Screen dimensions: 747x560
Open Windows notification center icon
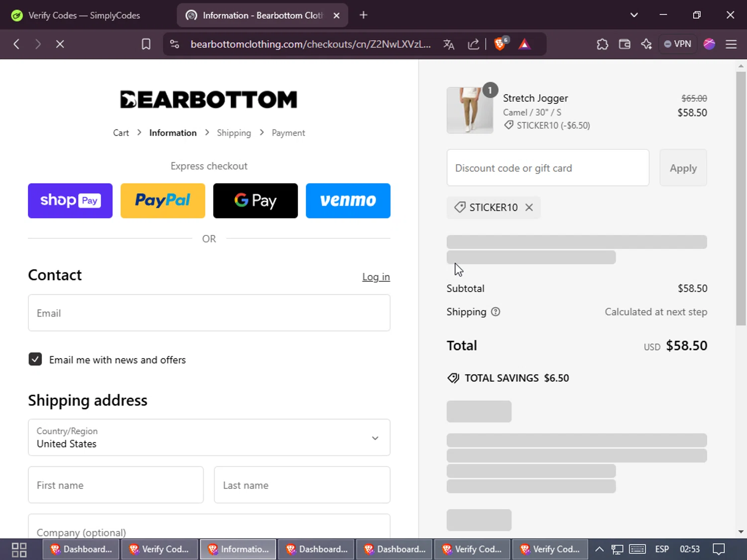pos(719,549)
